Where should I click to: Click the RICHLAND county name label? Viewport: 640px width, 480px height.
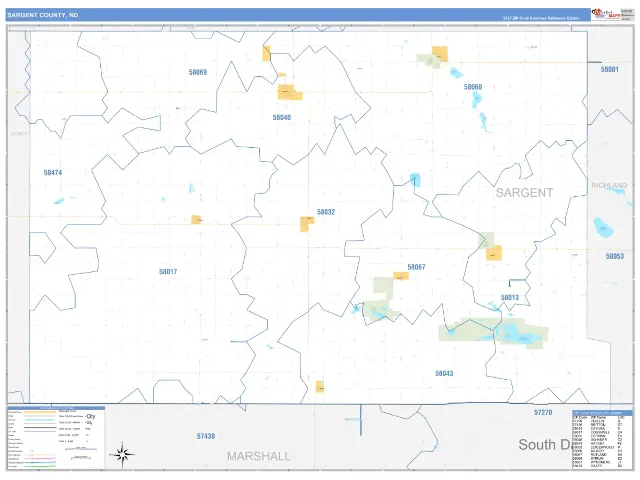(x=609, y=185)
